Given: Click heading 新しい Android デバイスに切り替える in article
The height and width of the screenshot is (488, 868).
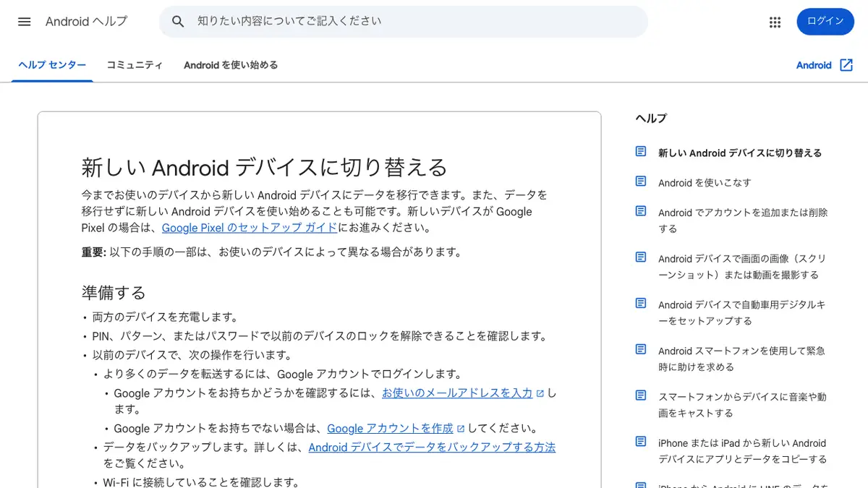Looking at the screenshot, I should pyautogui.click(x=264, y=168).
